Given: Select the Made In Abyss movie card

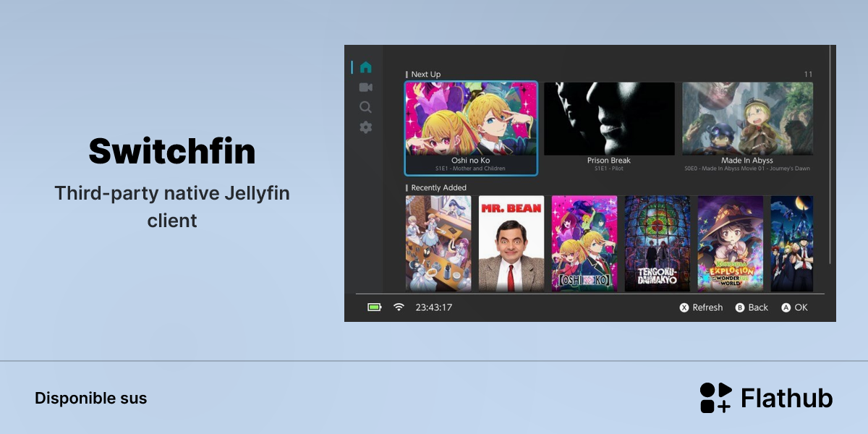Looking at the screenshot, I should (x=747, y=128).
